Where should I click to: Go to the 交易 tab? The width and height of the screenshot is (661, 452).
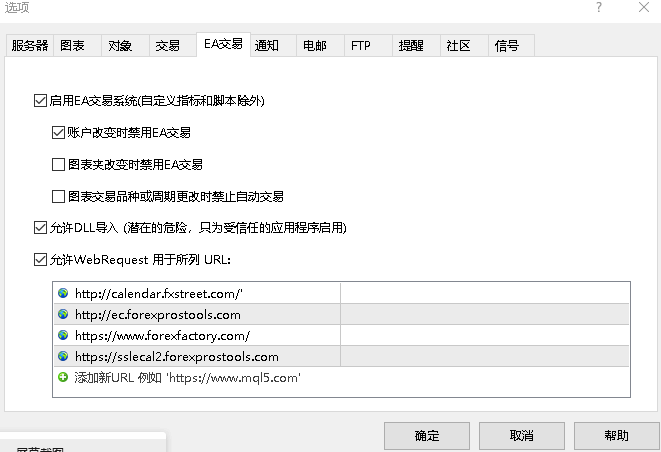(173, 46)
